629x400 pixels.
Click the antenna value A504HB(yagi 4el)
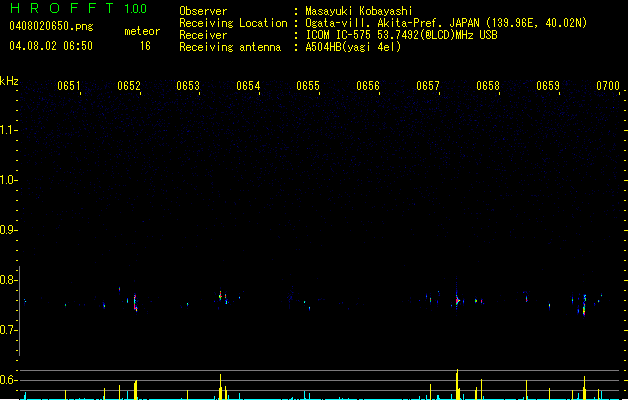(x=353, y=47)
